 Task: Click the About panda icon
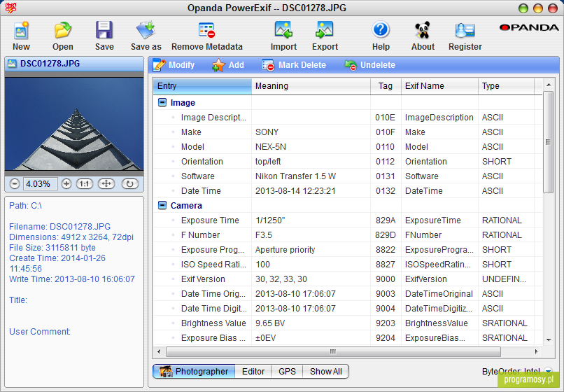[423, 30]
